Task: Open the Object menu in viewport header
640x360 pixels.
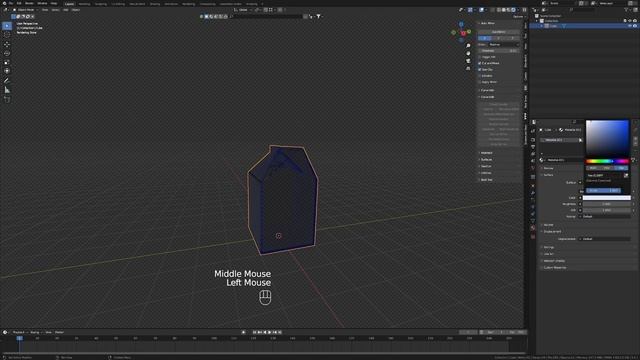Action: 76,10
